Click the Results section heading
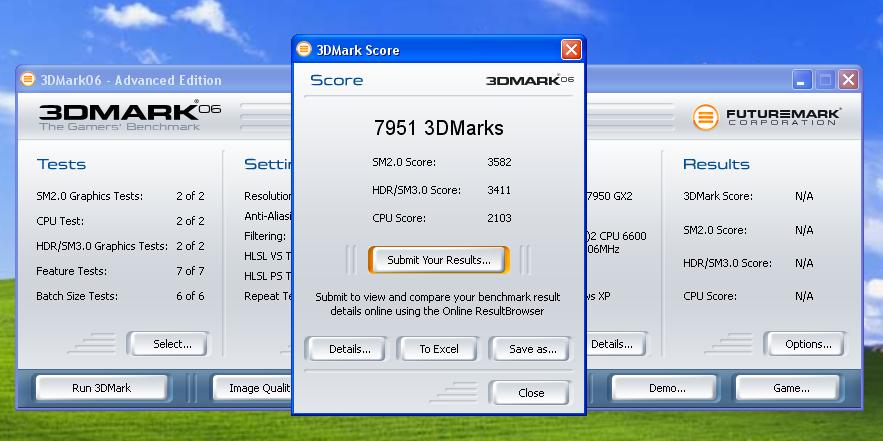Image resolution: width=883 pixels, height=441 pixels. 716,164
